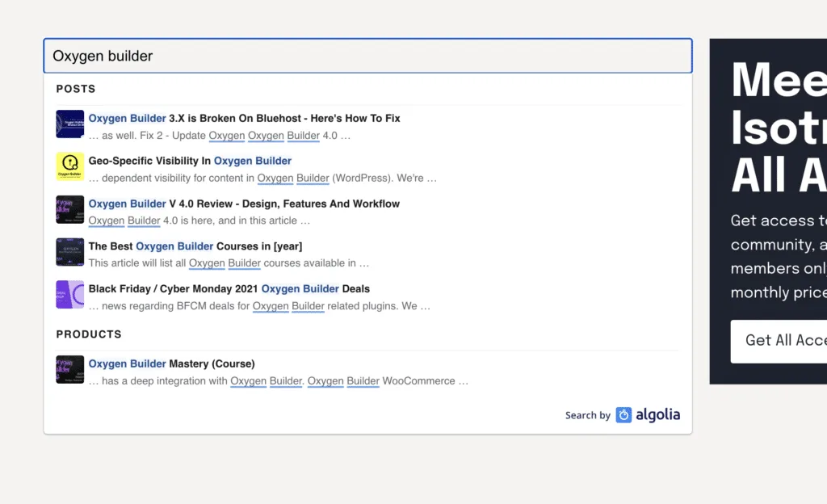
Task: Click the "Get All Access" button in the banner
Action: click(x=779, y=341)
